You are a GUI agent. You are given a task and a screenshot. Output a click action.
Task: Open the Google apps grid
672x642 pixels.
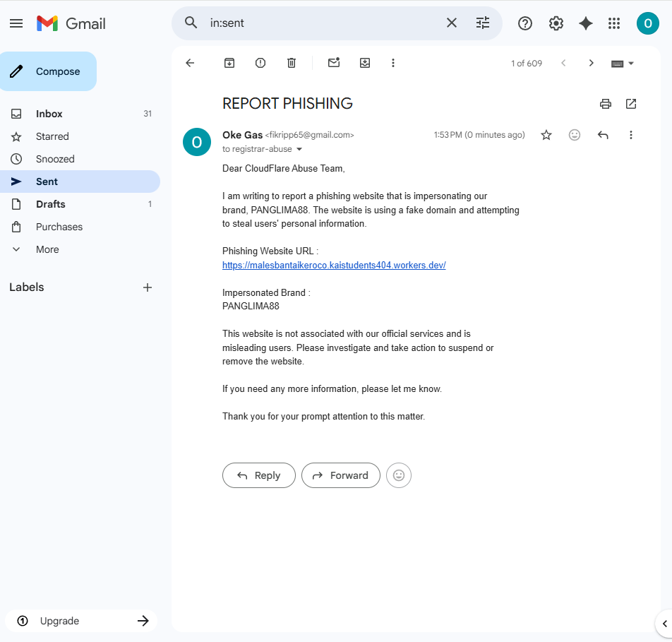click(614, 23)
